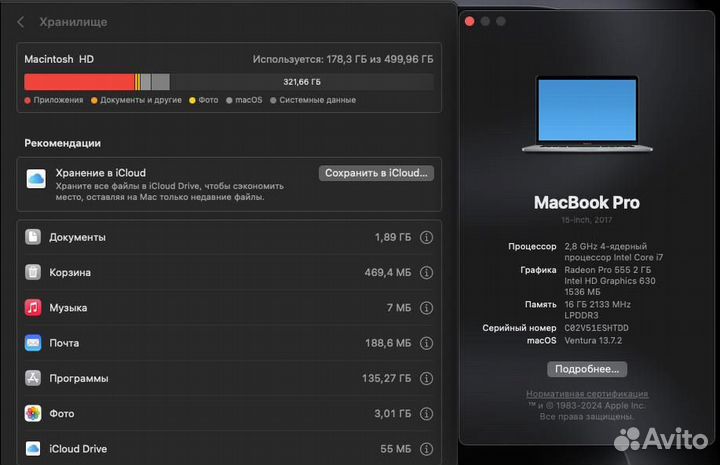Click the Почта mail icon
This screenshot has height=465, width=720.
click(33, 343)
